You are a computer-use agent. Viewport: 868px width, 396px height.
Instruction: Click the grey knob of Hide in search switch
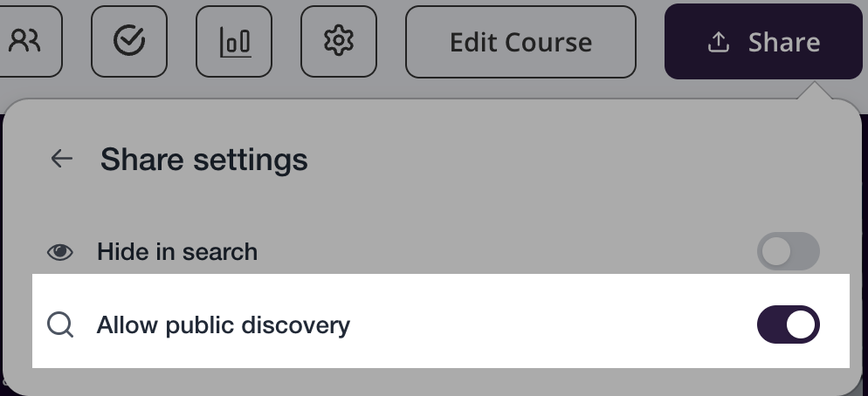pos(775,252)
